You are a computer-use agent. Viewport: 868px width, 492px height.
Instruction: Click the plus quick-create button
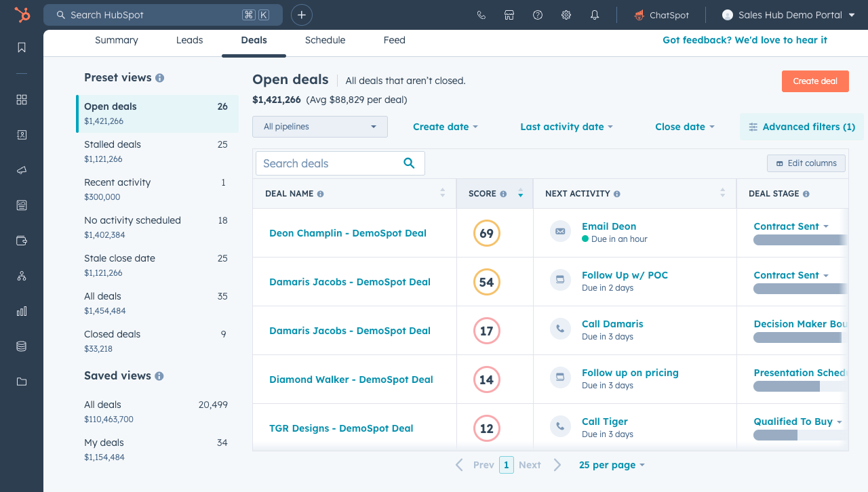[302, 15]
